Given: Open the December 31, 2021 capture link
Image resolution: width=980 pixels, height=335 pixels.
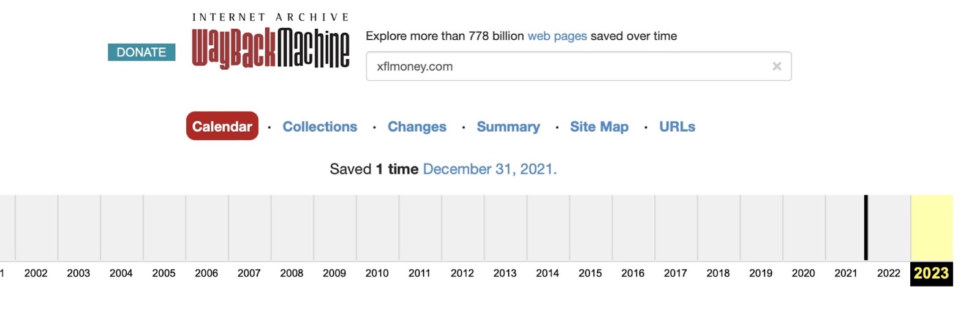Looking at the screenshot, I should pos(489,169).
